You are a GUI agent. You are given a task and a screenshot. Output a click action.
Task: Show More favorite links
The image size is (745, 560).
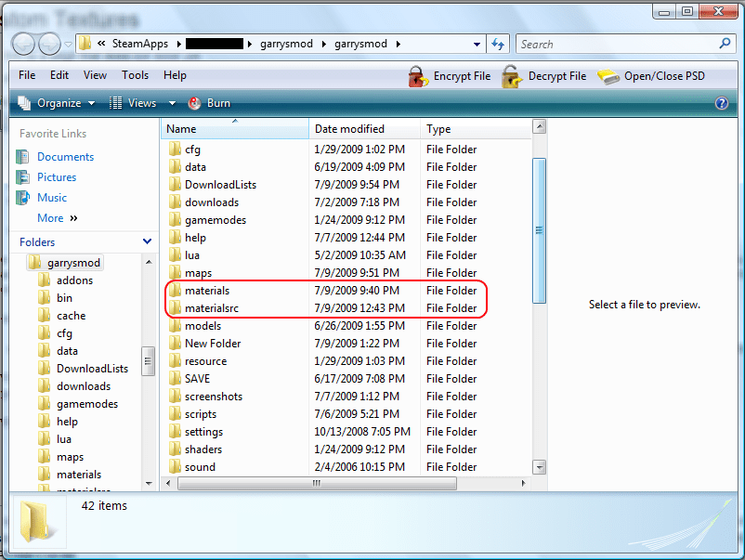pyautogui.click(x=57, y=218)
